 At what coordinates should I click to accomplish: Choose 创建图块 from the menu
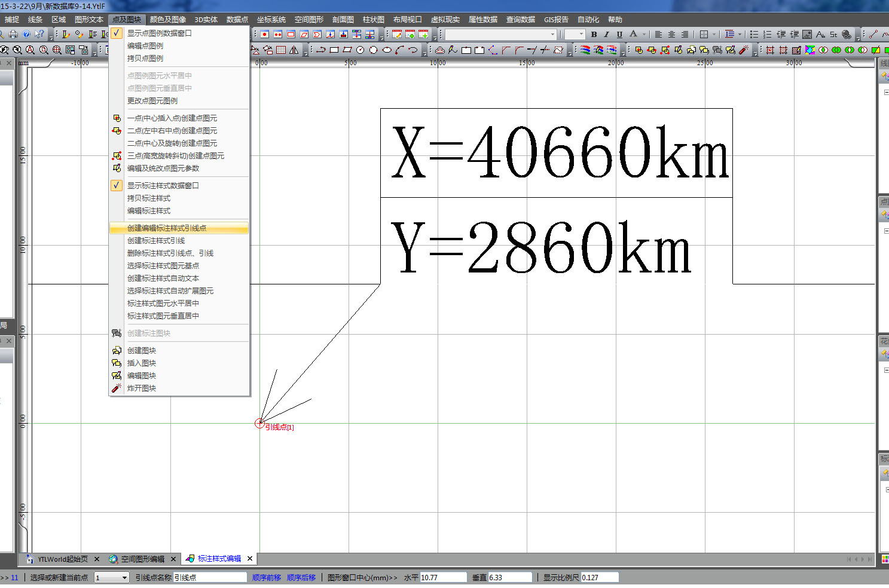179,351
